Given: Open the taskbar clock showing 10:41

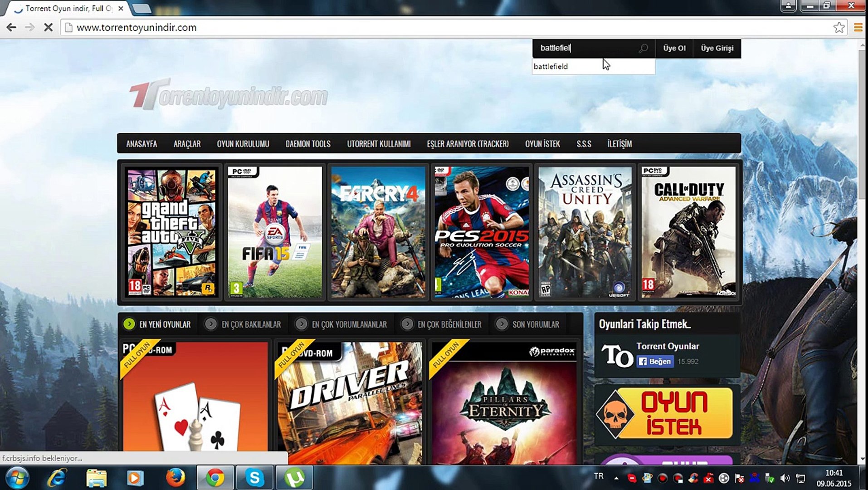Looking at the screenshot, I should coord(834,478).
